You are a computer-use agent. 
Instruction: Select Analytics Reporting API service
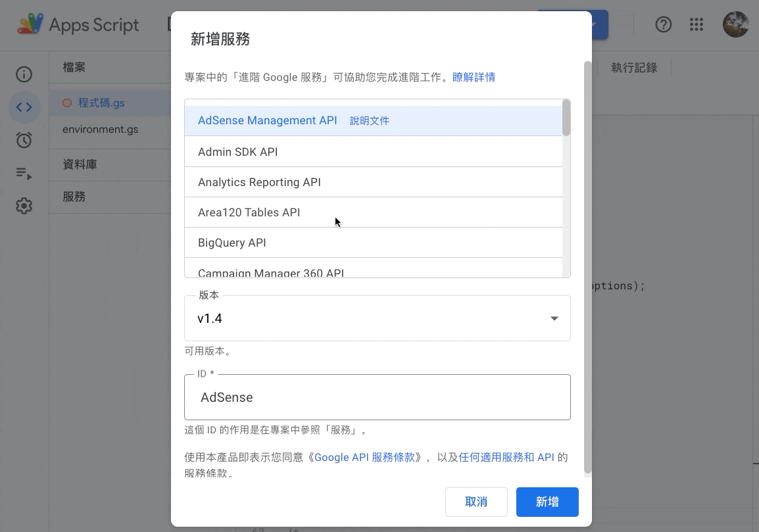pos(373,182)
